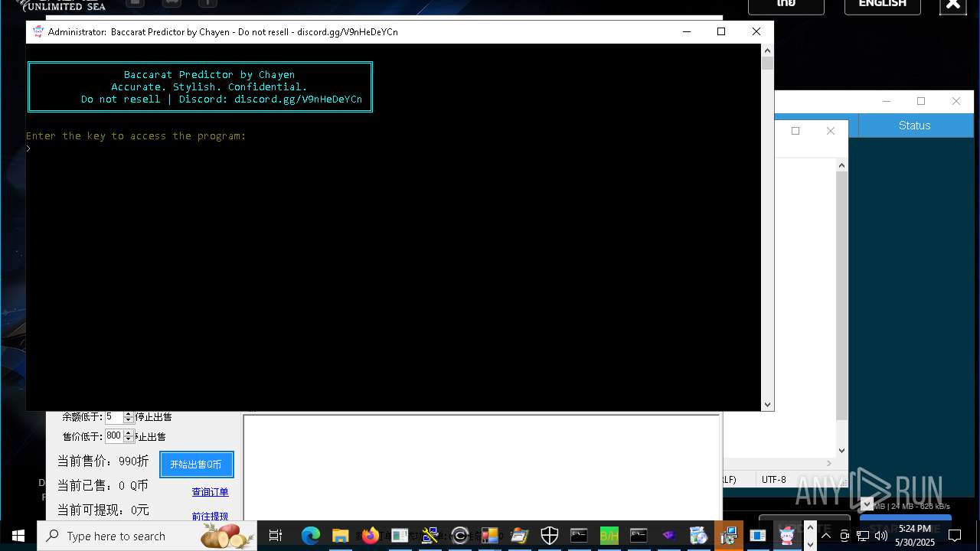This screenshot has height=551, width=980.
Task: Open the Windows Start menu
Action: [18, 536]
